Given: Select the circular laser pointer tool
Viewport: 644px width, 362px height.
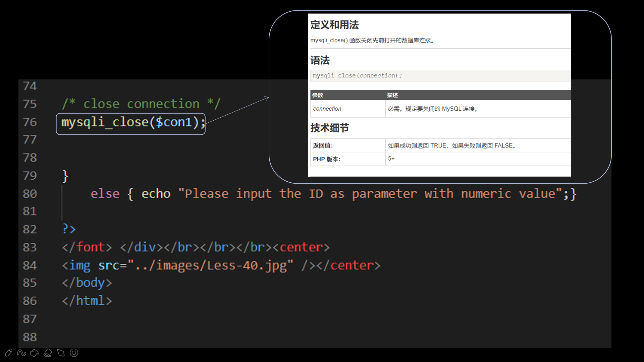Looking at the screenshot, I should 74,353.
